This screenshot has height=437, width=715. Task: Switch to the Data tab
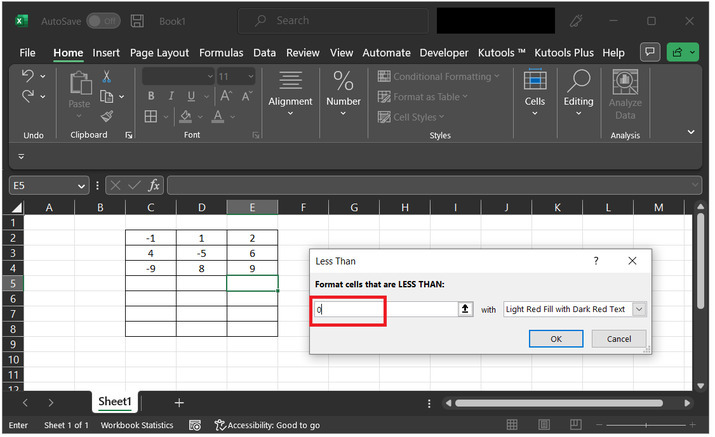(x=264, y=53)
